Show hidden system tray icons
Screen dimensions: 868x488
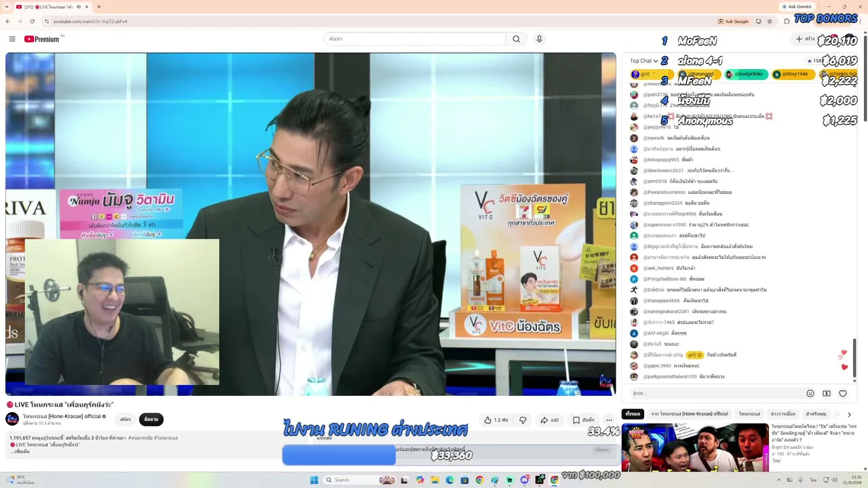(x=778, y=480)
